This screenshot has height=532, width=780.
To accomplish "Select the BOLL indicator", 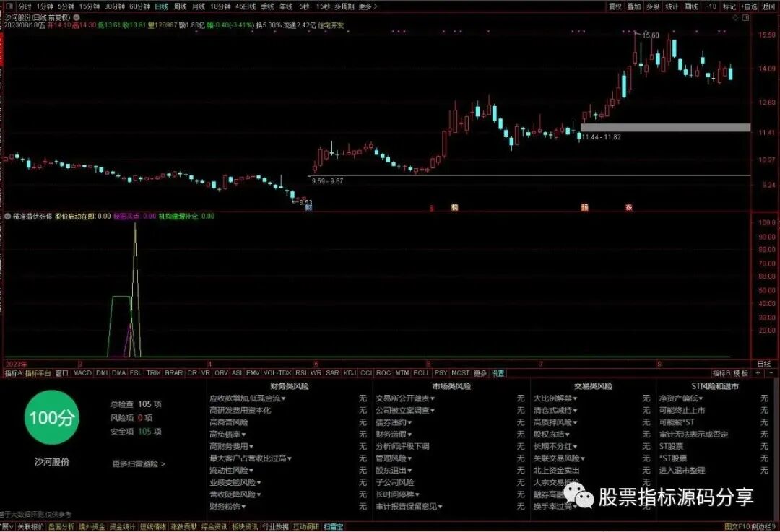I will coord(422,373).
